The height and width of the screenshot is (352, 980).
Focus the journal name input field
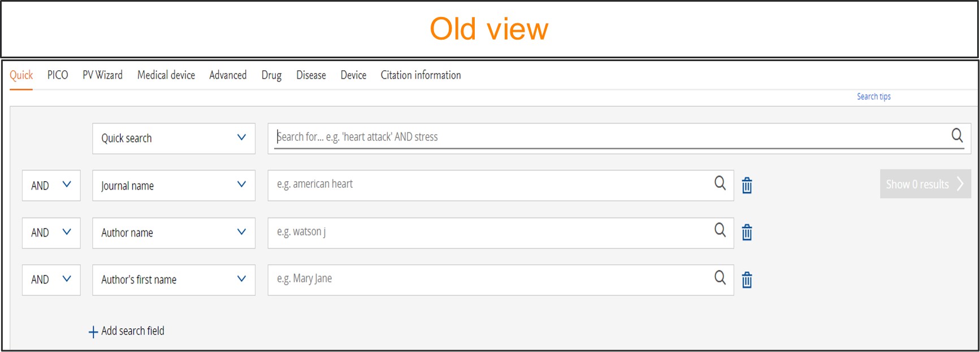pos(486,185)
